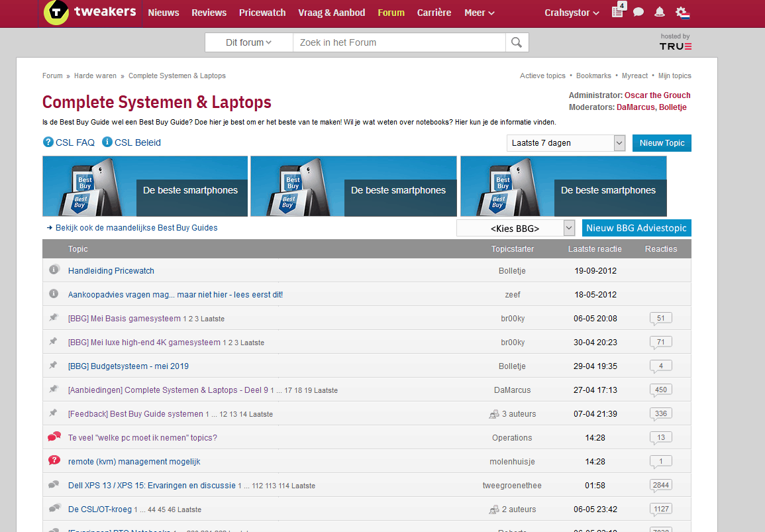The image size is (765, 532).
Task: Click authors icon beside '3 auteurs'
Action: point(493,414)
